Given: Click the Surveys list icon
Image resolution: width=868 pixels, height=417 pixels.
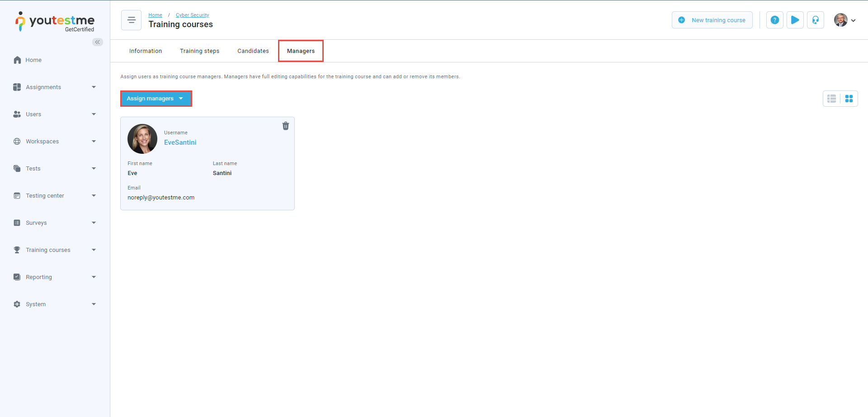Looking at the screenshot, I should 17,223.
